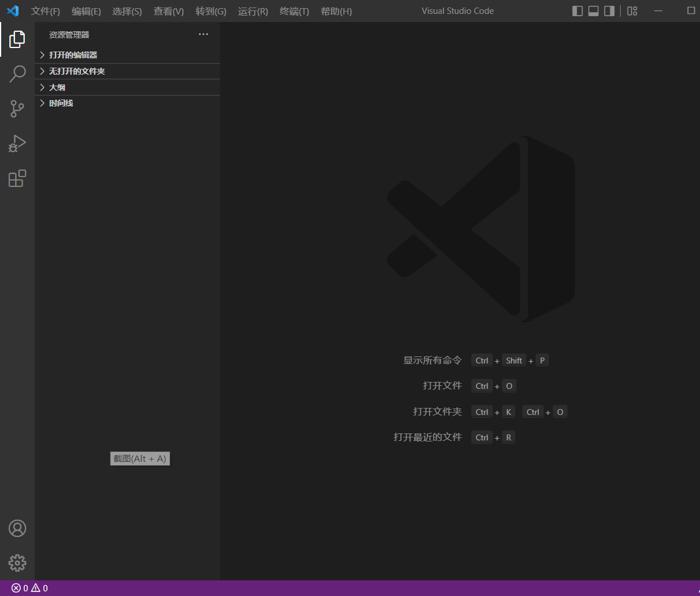
Task: Minimize the Visual Studio Code window
Action: tap(658, 11)
